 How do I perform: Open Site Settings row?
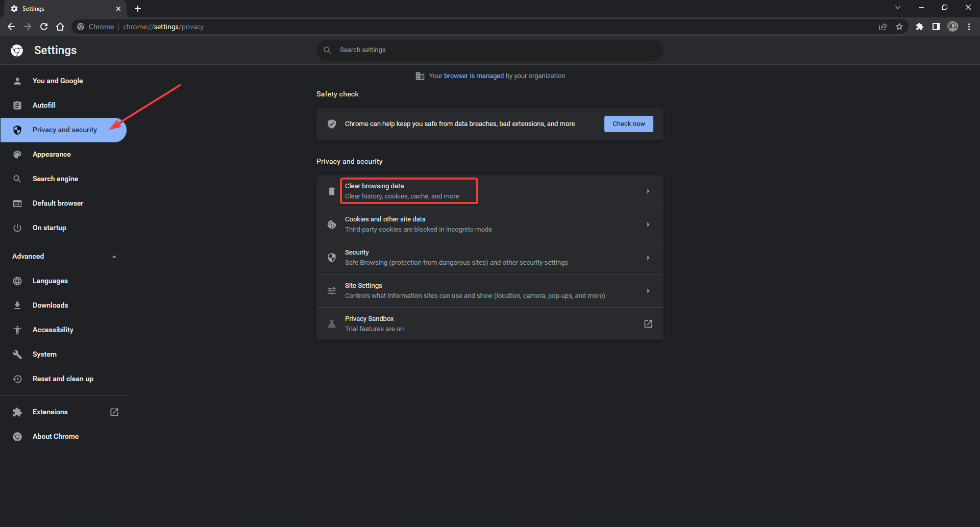coord(489,291)
